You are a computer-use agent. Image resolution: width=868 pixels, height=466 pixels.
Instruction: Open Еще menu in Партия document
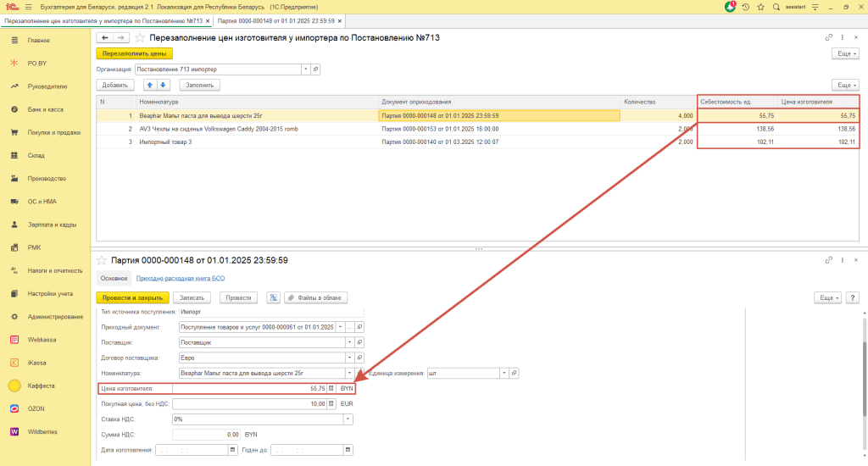[x=827, y=297]
